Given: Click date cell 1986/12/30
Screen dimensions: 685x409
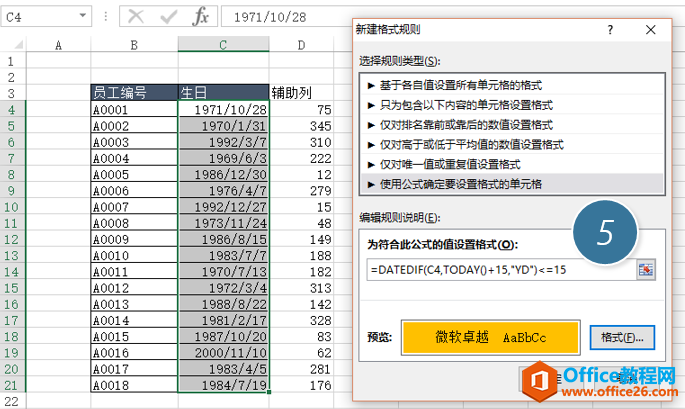Looking at the screenshot, I should [x=223, y=174].
